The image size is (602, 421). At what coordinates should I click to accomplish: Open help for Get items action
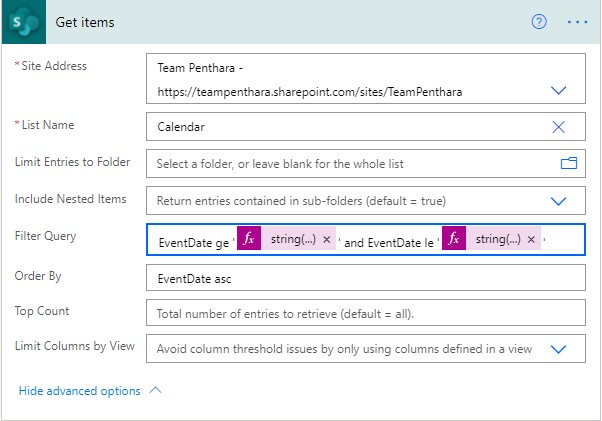(539, 22)
